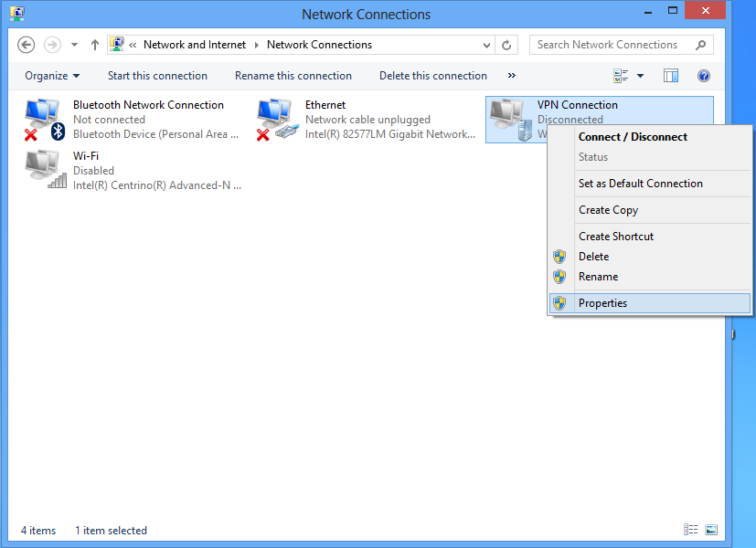Expand address bar history dropdown

tap(487, 45)
